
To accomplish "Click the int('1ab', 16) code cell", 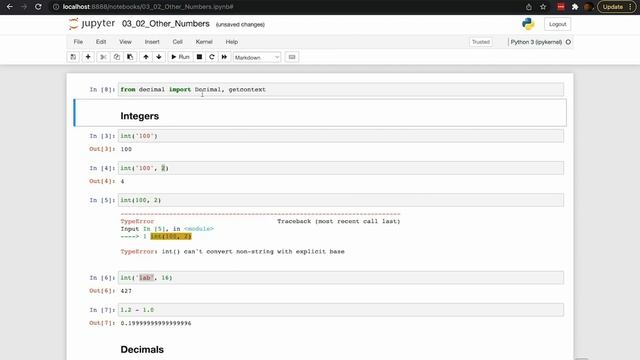I will tap(341, 278).
